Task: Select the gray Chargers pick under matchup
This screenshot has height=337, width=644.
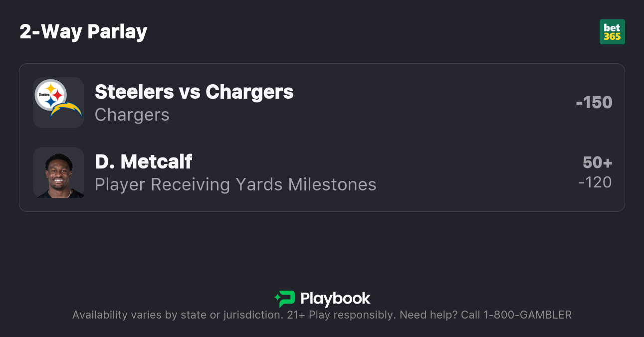Action: (132, 115)
